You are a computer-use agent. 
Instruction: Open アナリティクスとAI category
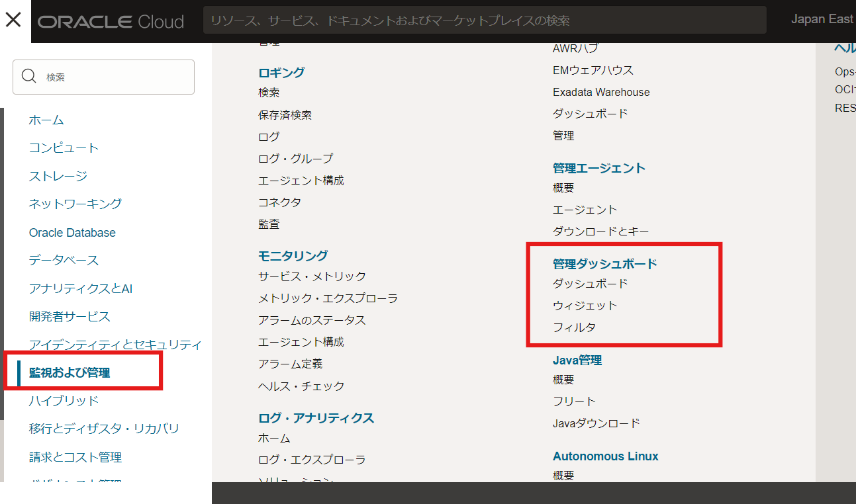point(81,289)
